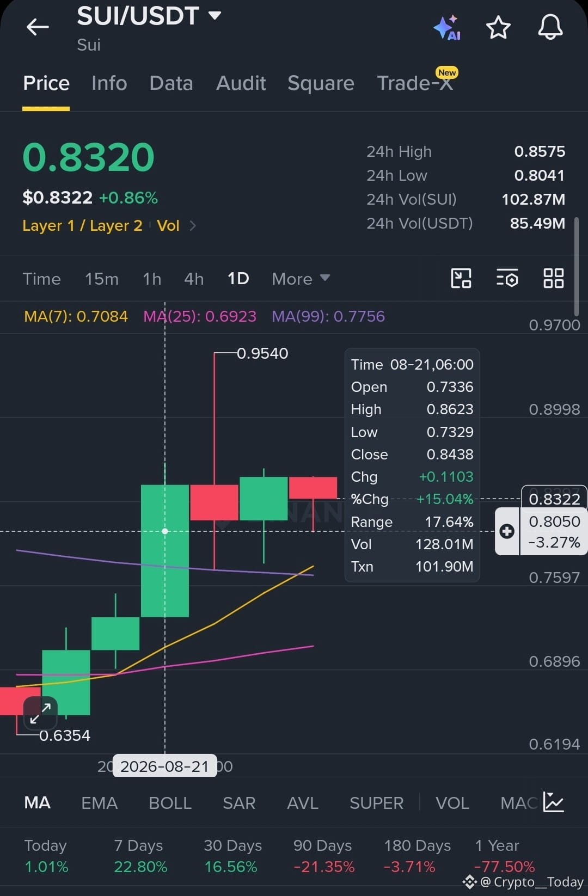The image size is (588, 896).
Task: Tap the MA(99): 0.7756 label
Action: (328, 316)
